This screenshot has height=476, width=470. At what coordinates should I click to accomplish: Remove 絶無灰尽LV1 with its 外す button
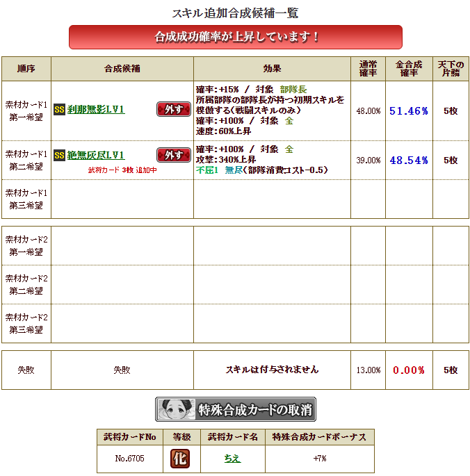pyautogui.click(x=174, y=155)
